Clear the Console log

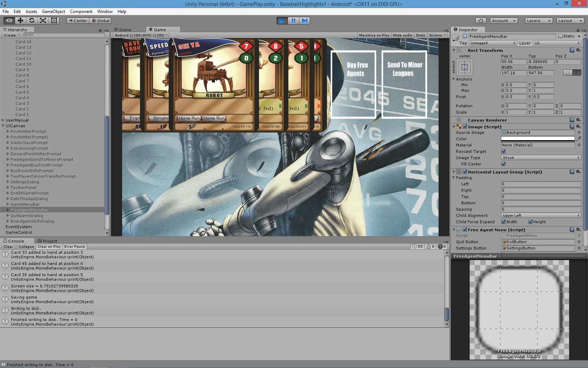tap(8, 247)
